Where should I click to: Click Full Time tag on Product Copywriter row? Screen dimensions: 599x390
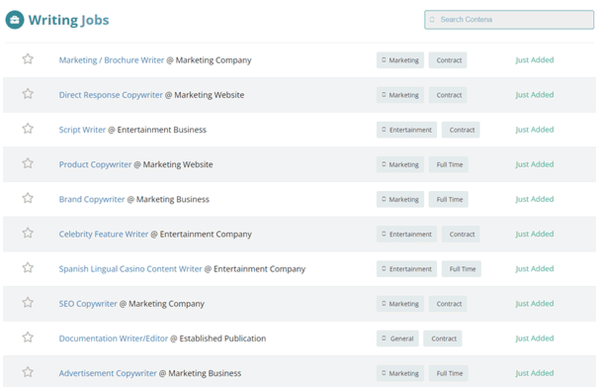coord(448,164)
